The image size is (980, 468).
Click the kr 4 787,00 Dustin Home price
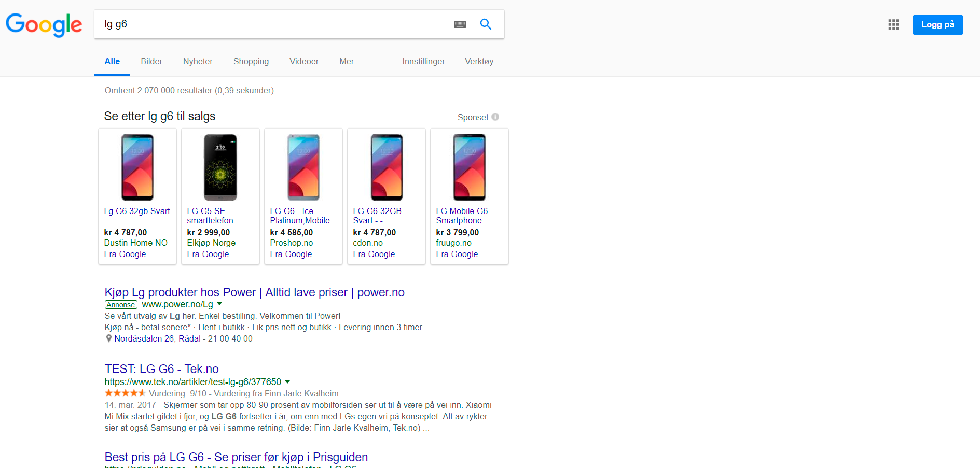click(126, 232)
